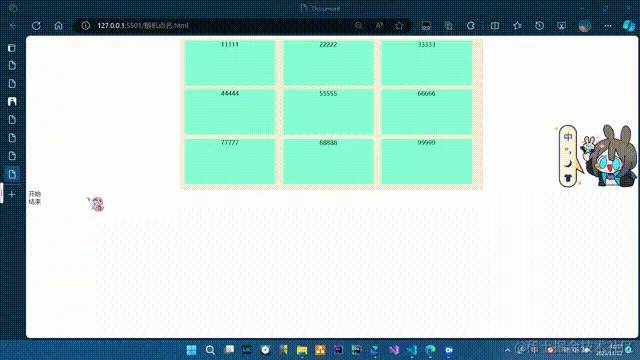Select the green box labeled 88888

tap(328, 161)
